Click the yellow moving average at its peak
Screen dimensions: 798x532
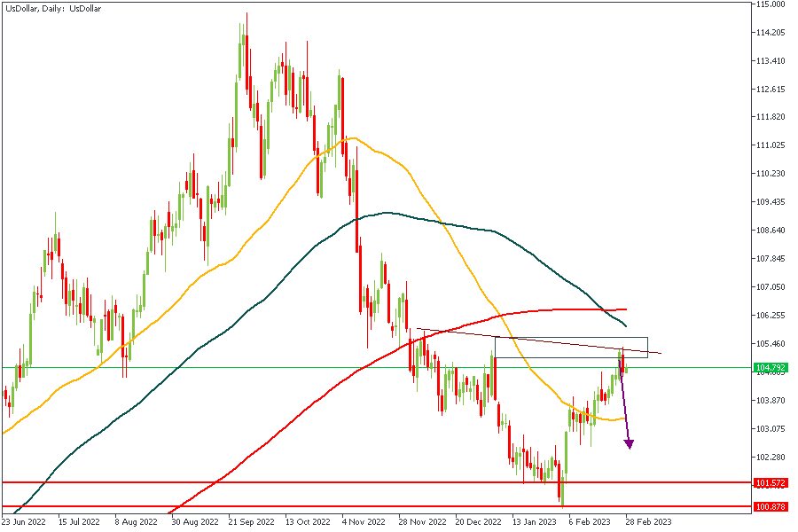click(x=353, y=138)
